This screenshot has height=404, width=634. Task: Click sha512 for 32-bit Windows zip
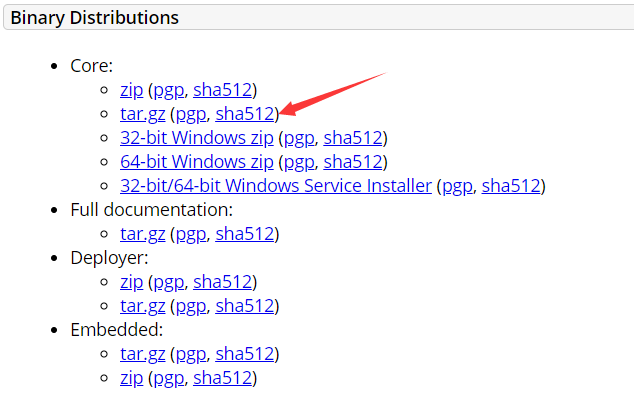(354, 138)
